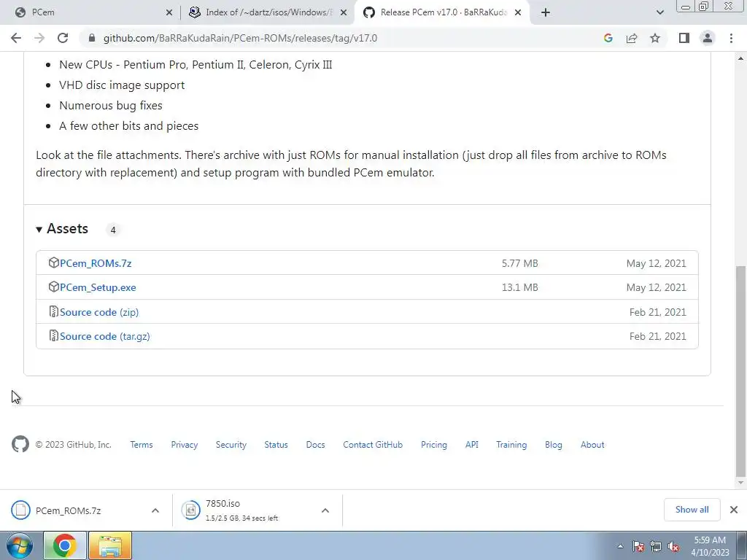Open the Chrome profile avatar
Viewport: 747px width, 560px height.
click(708, 38)
